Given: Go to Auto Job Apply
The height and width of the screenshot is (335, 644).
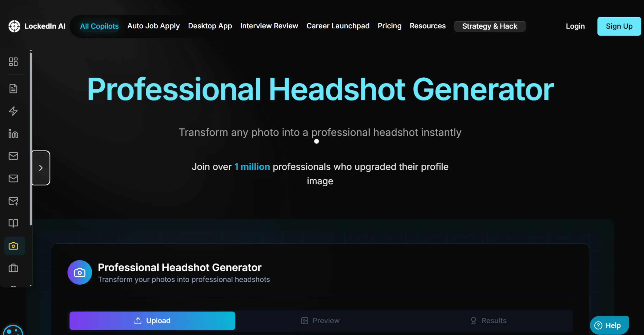Looking at the screenshot, I should click(x=154, y=26).
